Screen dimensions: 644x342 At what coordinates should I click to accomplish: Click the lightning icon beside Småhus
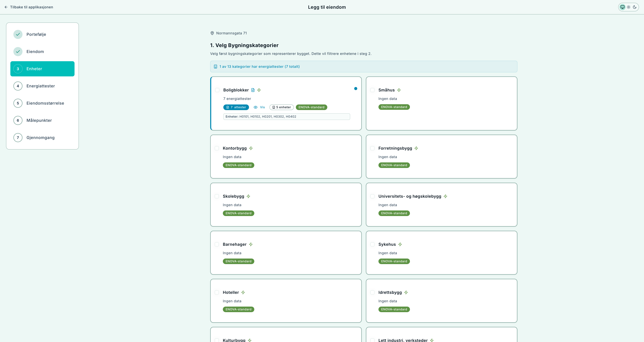tap(399, 90)
